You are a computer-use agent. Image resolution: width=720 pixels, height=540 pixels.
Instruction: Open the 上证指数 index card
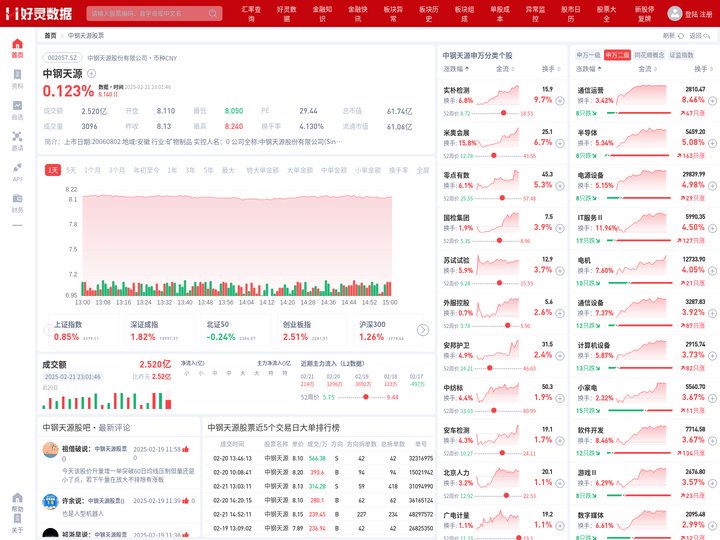[82, 331]
